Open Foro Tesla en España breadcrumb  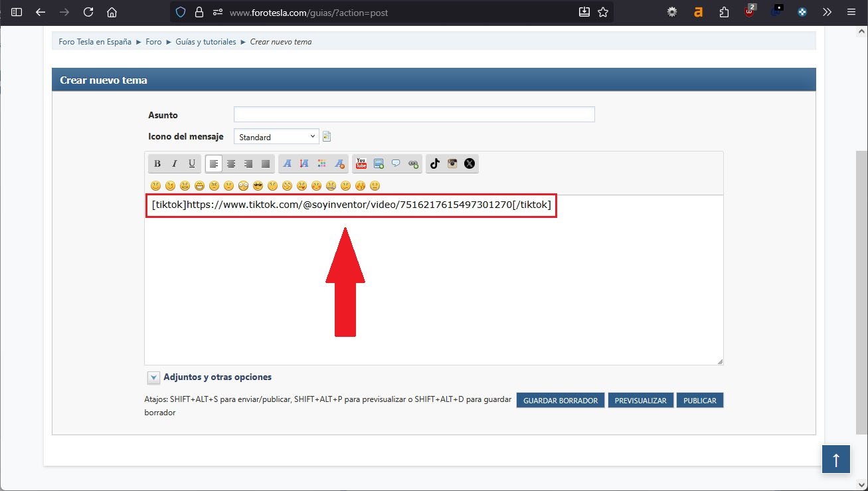pyautogui.click(x=95, y=42)
